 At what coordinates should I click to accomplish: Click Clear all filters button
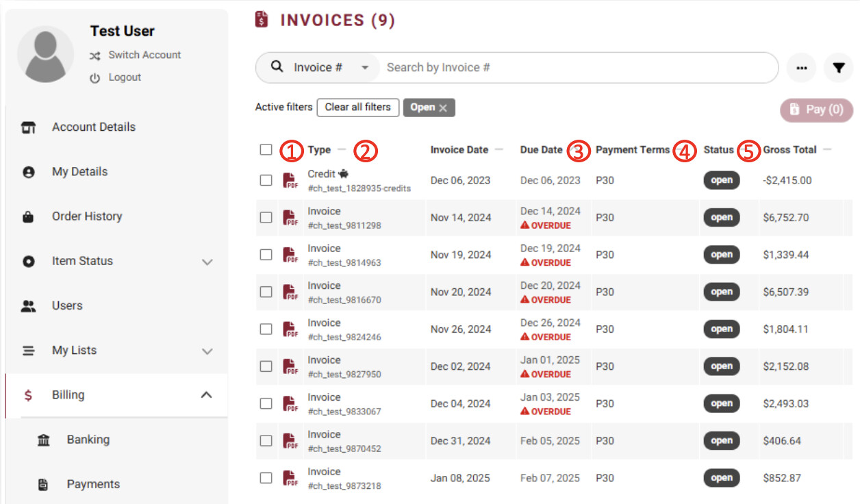click(x=357, y=108)
